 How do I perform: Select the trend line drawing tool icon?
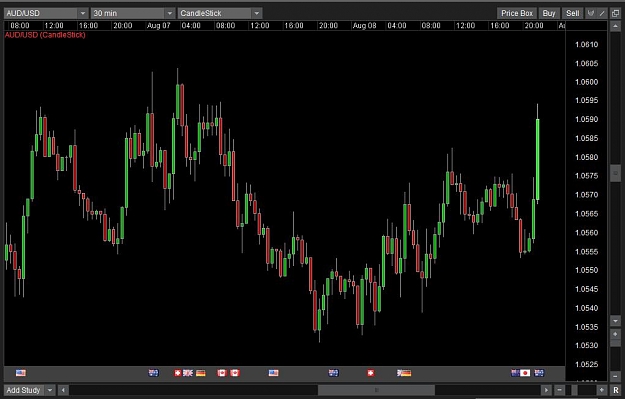pyautogui.click(x=602, y=13)
